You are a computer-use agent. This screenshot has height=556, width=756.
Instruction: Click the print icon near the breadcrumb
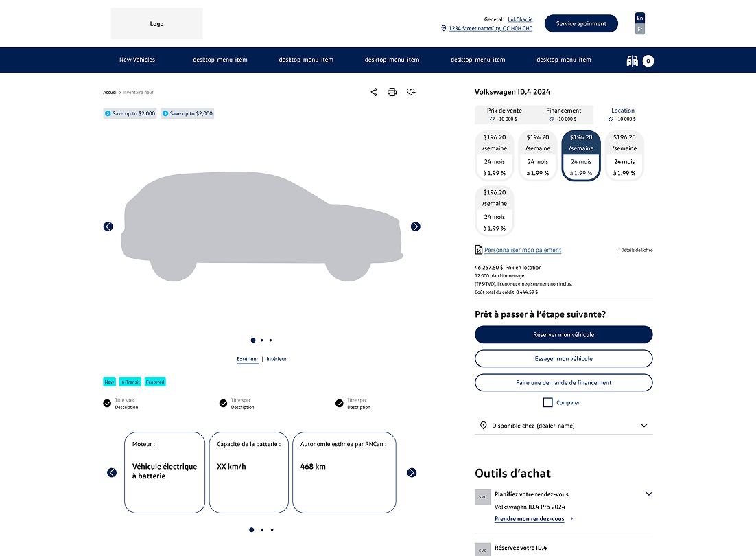pyautogui.click(x=392, y=92)
